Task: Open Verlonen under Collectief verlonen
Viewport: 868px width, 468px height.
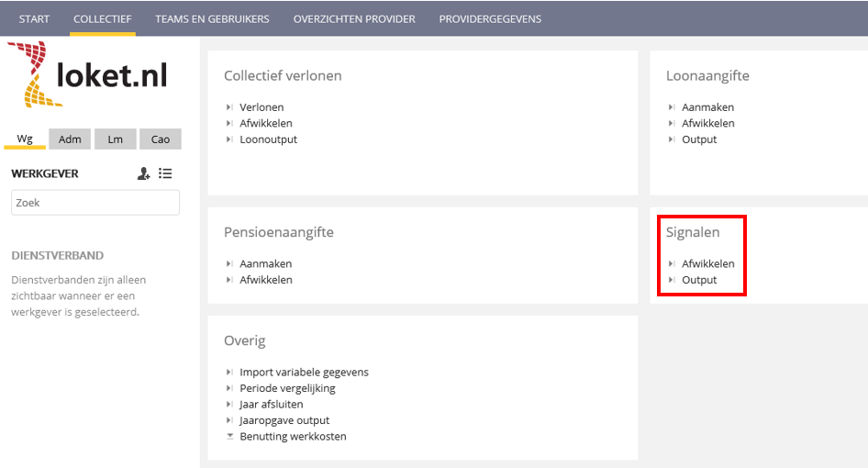Action: pyautogui.click(x=262, y=107)
